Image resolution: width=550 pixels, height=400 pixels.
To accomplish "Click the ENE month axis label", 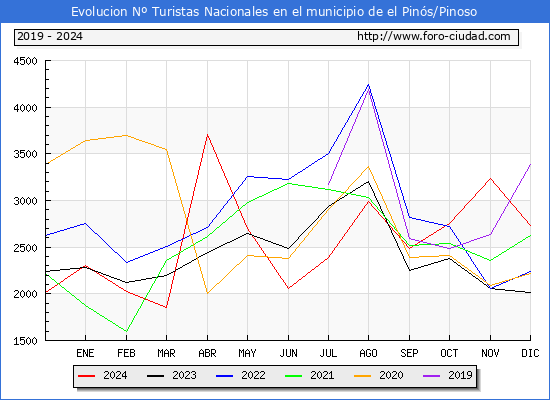I will tap(85, 353).
